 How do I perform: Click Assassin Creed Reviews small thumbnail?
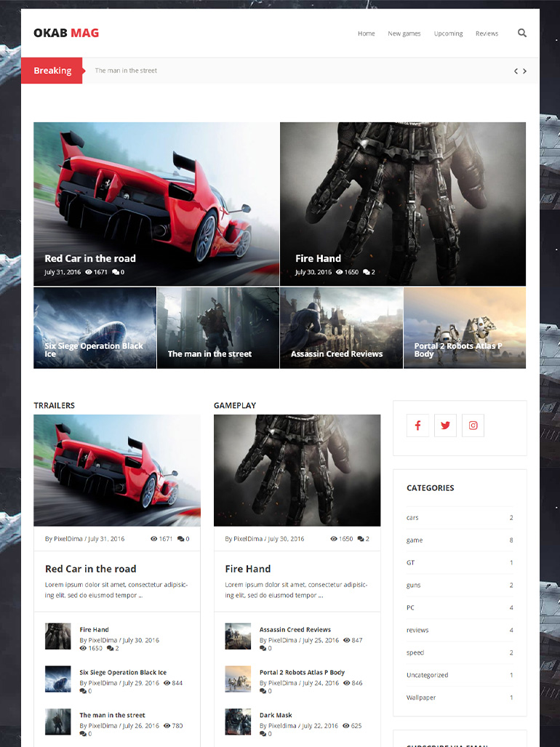click(x=238, y=636)
